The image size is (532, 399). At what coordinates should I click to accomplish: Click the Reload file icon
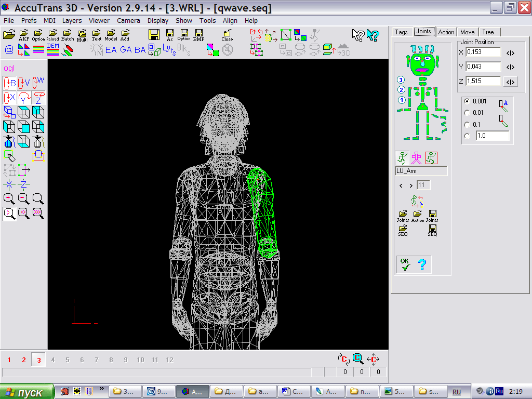tap(52, 35)
